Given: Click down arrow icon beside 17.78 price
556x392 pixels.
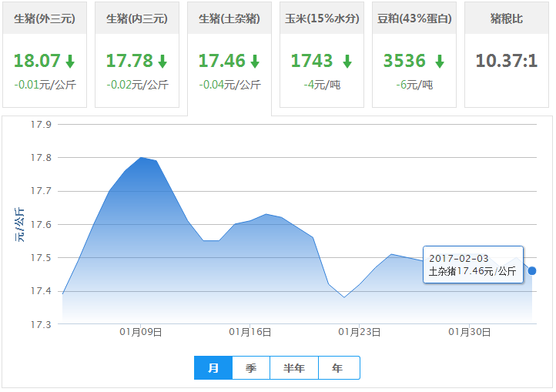Looking at the screenshot, I should point(162,62).
